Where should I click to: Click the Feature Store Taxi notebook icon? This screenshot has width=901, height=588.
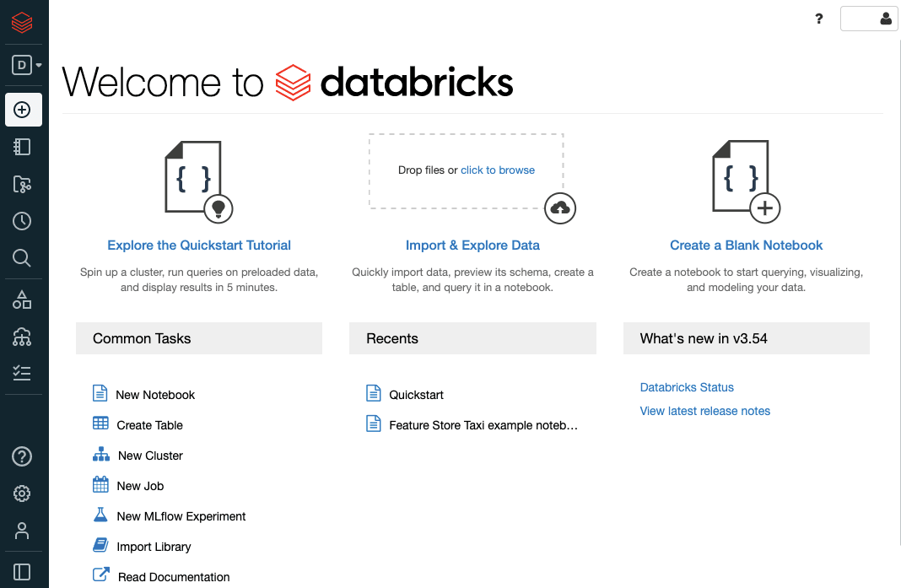pos(374,423)
